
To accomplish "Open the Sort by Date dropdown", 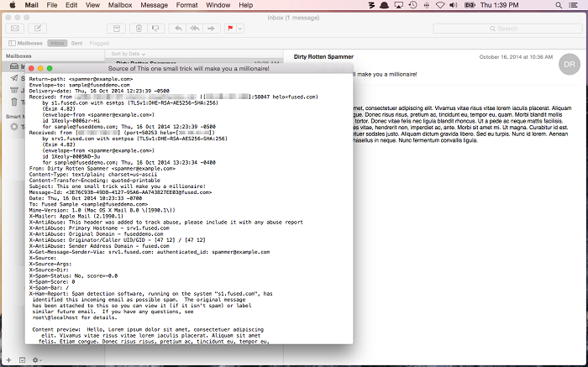I will [x=128, y=54].
